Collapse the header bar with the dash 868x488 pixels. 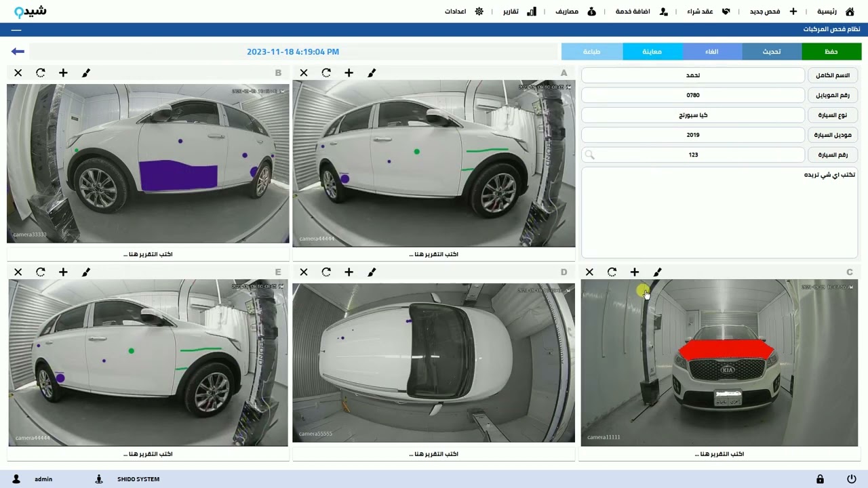pos(16,30)
